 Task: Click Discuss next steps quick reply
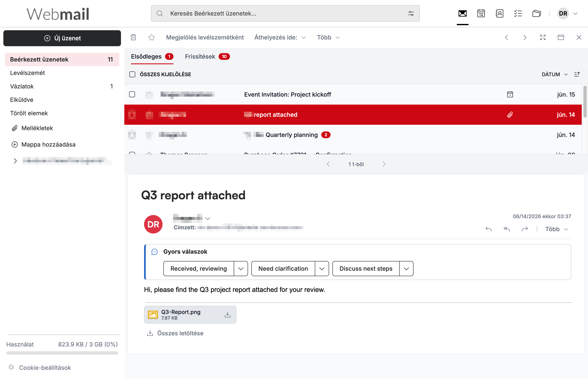coord(366,269)
